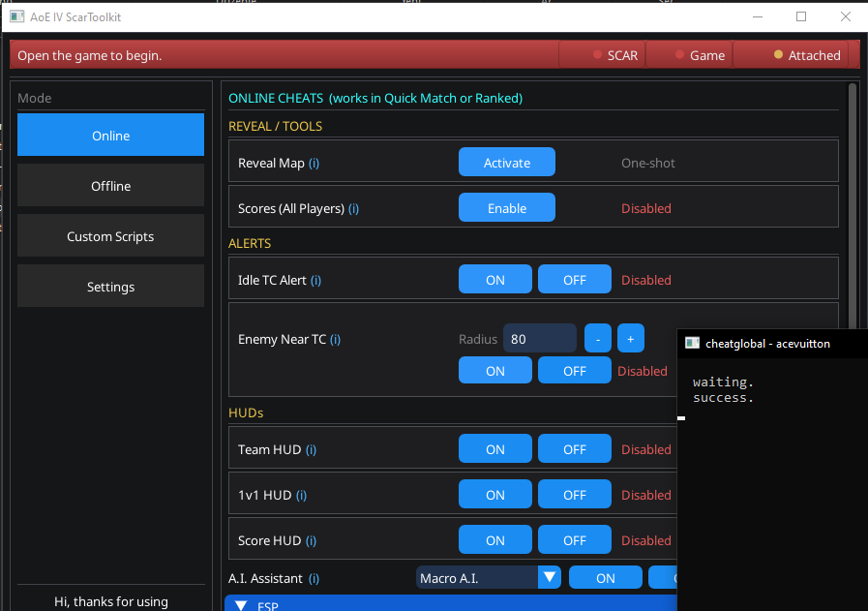Click the 'ALERTS' section heading

point(250,244)
